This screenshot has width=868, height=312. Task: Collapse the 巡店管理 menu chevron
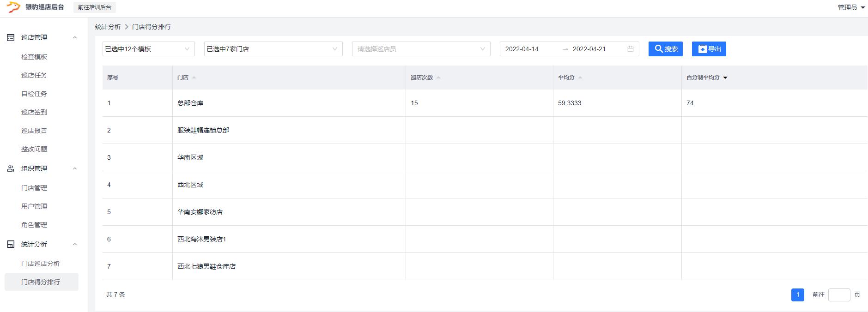(75, 37)
